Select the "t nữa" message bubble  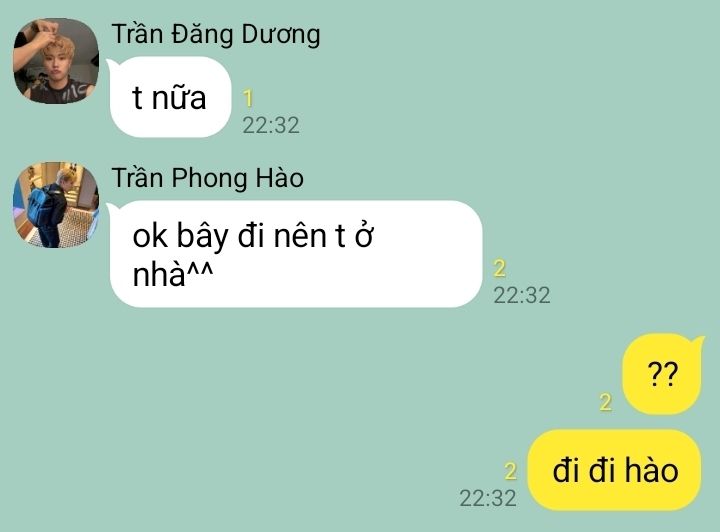tap(169, 97)
